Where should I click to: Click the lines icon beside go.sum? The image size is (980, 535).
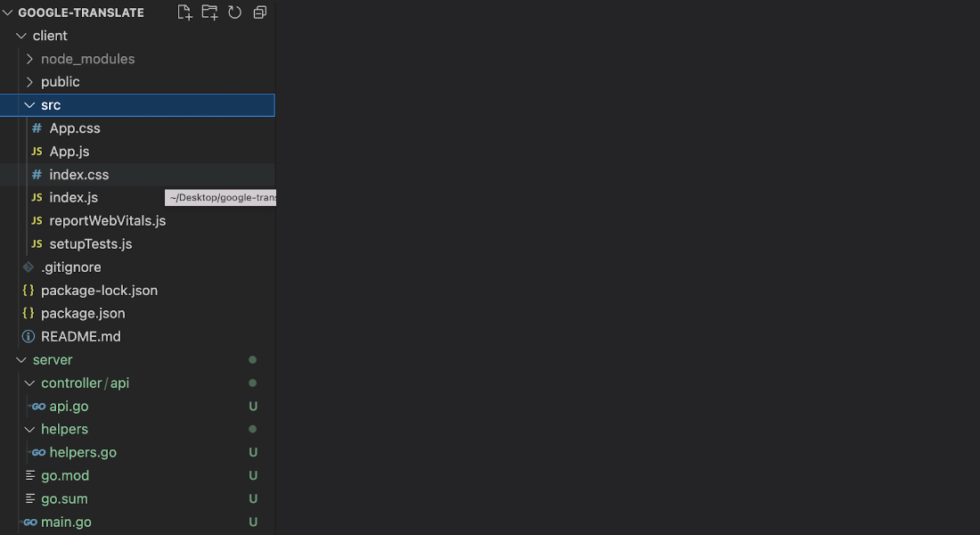click(30, 498)
